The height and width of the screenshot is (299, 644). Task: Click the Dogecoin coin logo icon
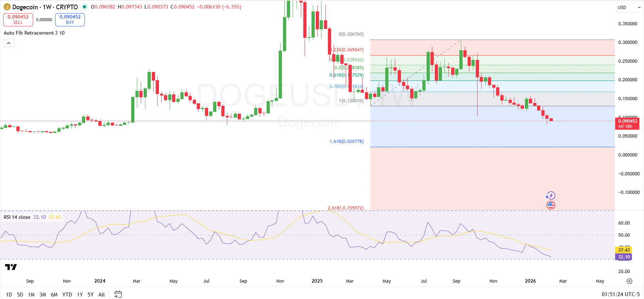[x=7, y=7]
